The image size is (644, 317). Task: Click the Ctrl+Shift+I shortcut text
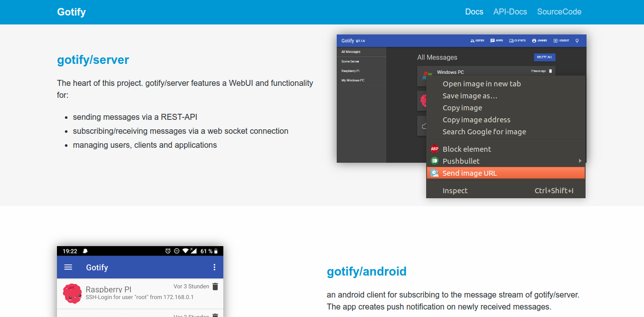coord(554,191)
